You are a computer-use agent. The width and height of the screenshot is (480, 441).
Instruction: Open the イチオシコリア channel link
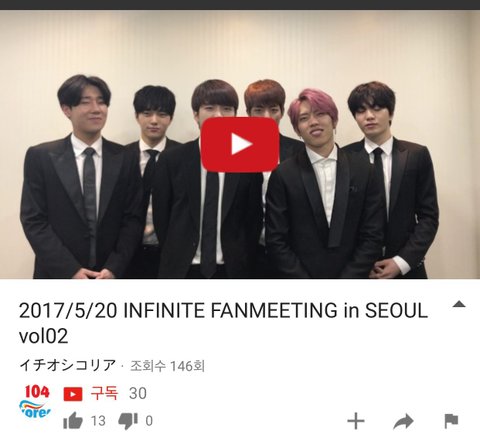pyautogui.click(x=67, y=365)
